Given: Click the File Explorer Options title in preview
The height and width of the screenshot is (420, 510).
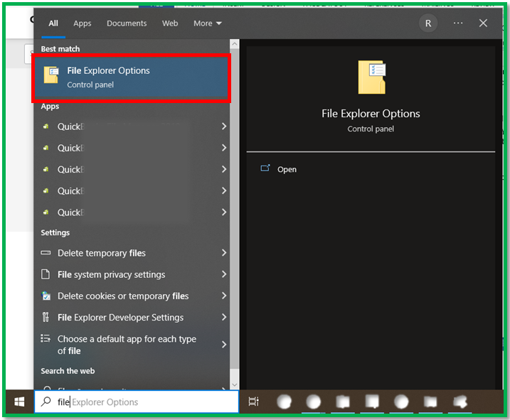Looking at the screenshot, I should 371,114.
